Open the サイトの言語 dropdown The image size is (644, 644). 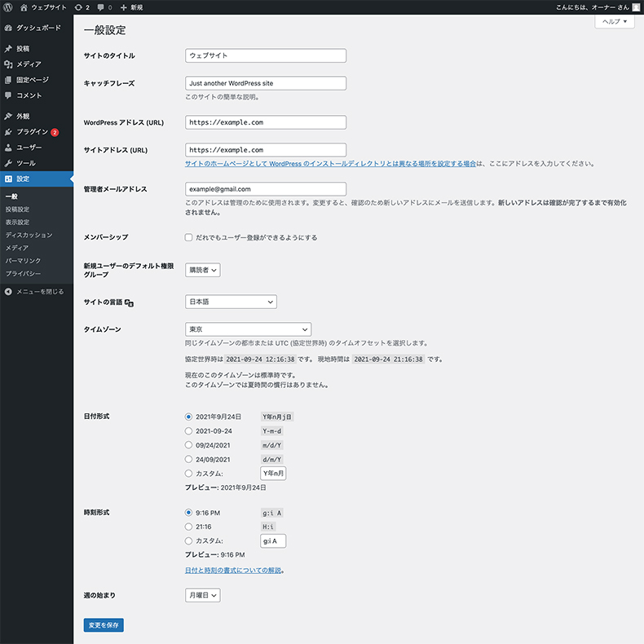tap(231, 302)
